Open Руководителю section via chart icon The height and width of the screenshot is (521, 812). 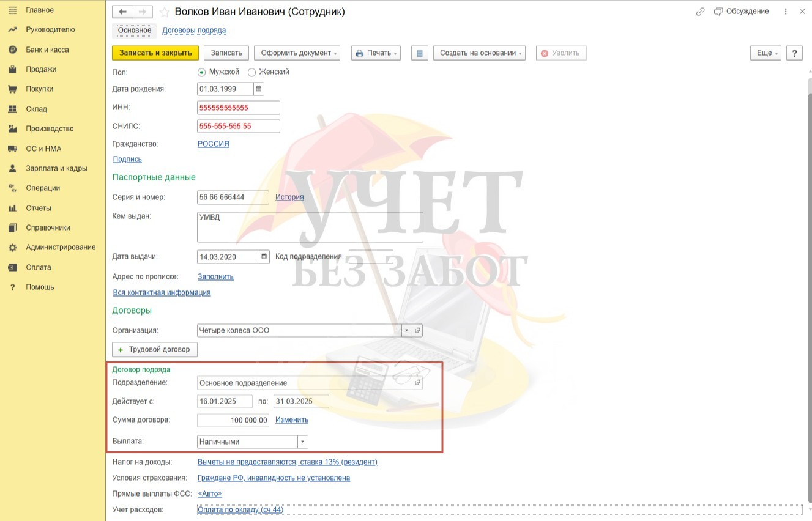pos(12,29)
